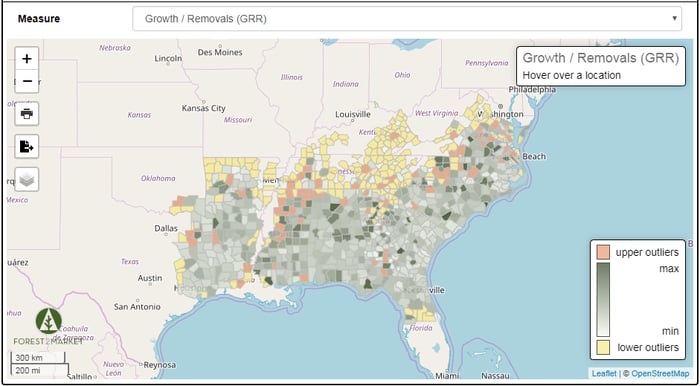
Task: Click the San Antonio label on map
Action: click(x=137, y=307)
